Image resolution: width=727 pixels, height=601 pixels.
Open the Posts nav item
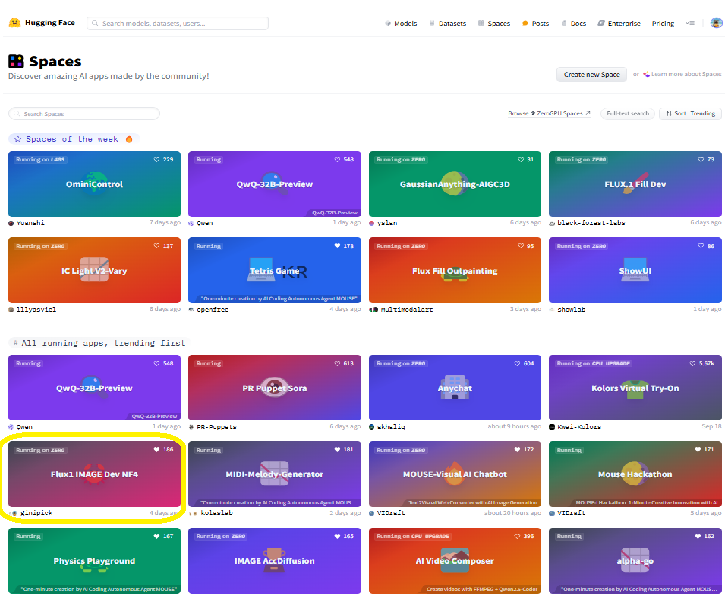pos(536,23)
